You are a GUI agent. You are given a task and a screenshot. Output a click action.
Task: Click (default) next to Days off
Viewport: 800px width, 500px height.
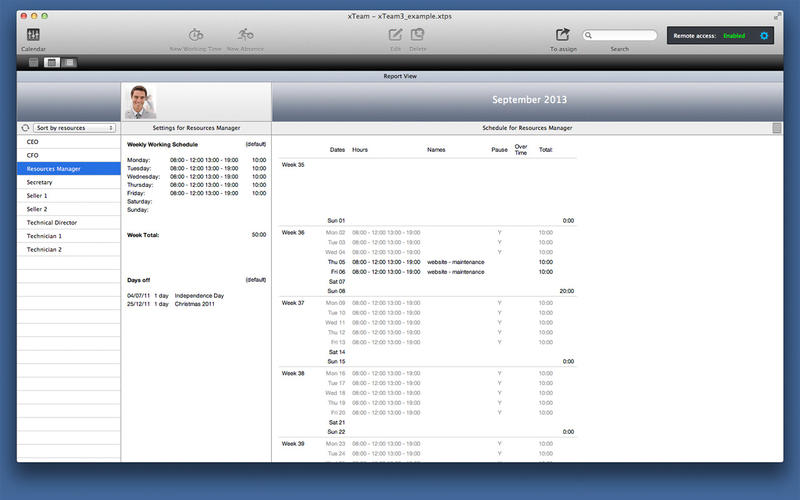[x=256, y=280]
